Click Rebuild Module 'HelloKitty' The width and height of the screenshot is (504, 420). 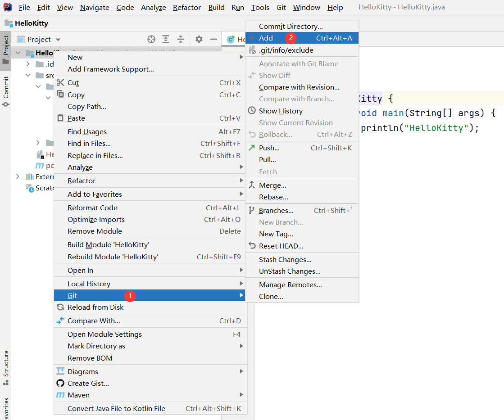(150, 257)
